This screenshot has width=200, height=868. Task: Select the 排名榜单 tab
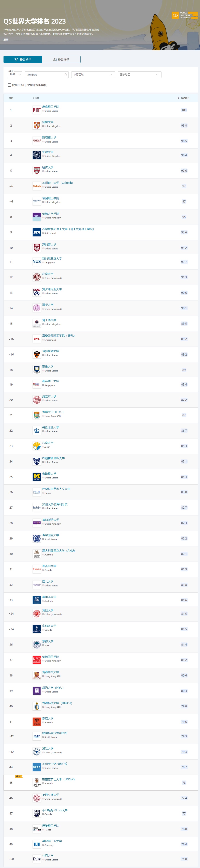23,59
